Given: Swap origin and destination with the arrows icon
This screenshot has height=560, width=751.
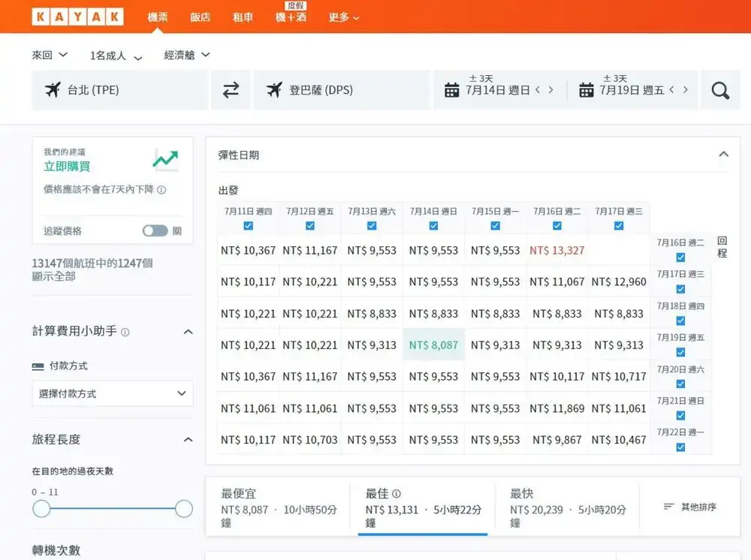Looking at the screenshot, I should pyautogui.click(x=231, y=90).
